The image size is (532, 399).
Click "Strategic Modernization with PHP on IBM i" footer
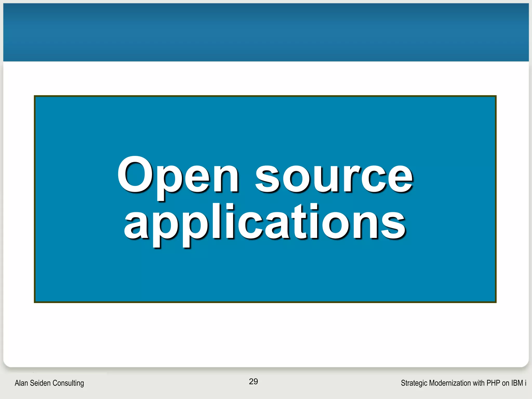pyautogui.click(x=464, y=383)
